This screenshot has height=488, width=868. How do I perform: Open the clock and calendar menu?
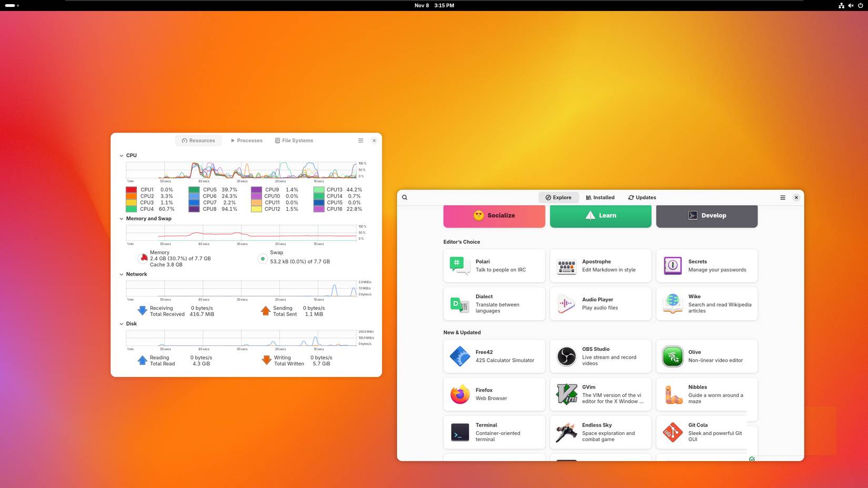click(x=434, y=5)
